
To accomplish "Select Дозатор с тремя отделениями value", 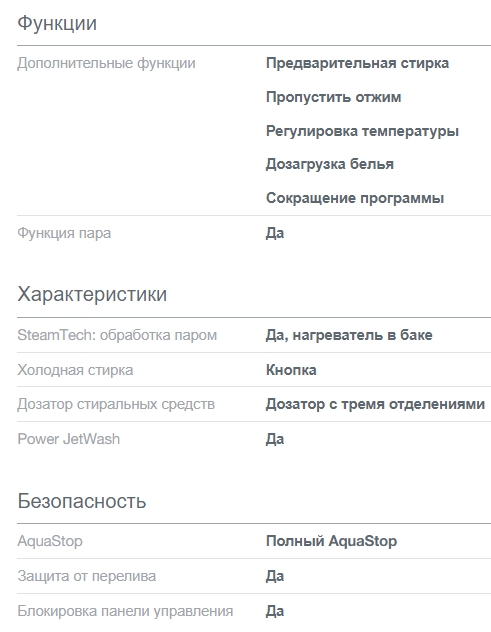I will click(x=375, y=404).
